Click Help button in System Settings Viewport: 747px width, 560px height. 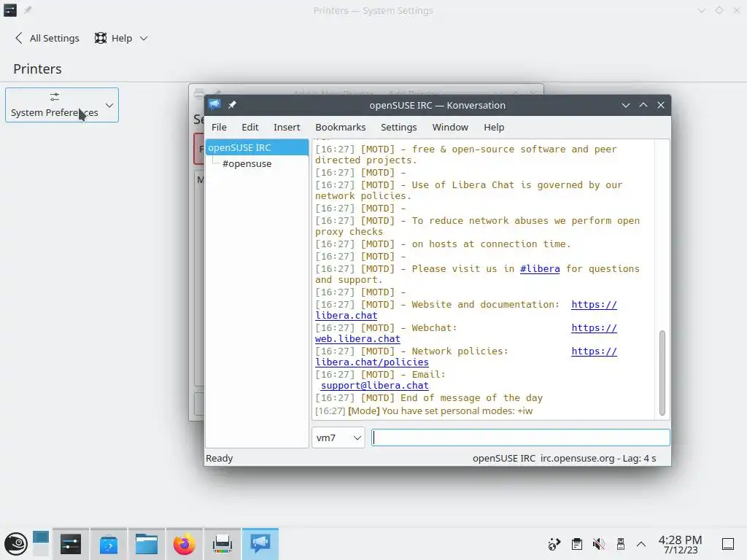point(113,38)
